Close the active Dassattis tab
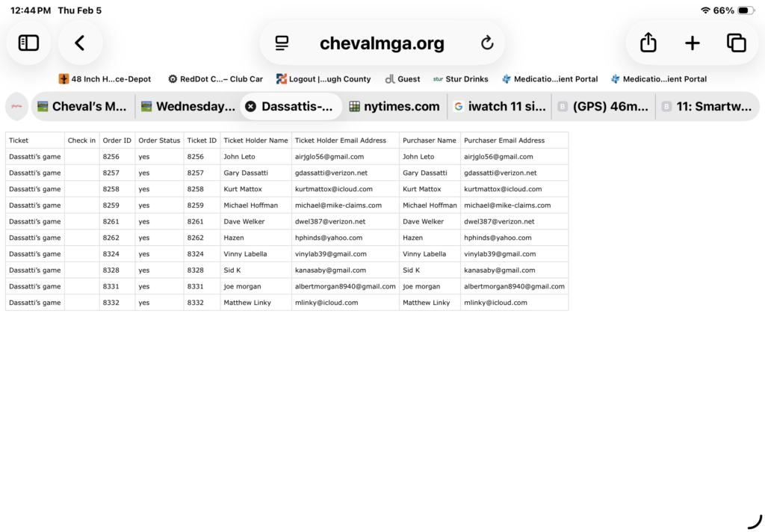 pyautogui.click(x=251, y=106)
